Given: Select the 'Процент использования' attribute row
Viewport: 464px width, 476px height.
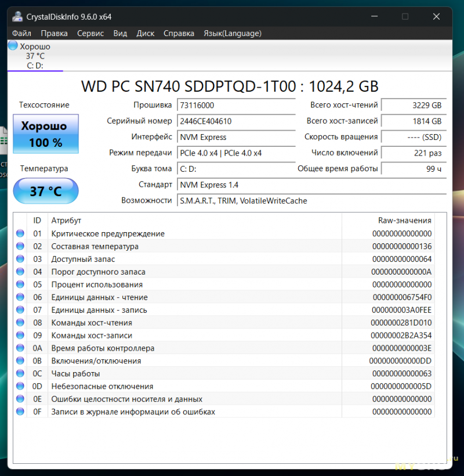Looking at the screenshot, I should (x=224, y=284).
